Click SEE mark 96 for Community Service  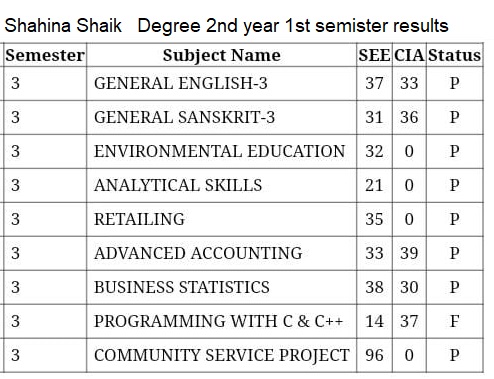(374, 355)
